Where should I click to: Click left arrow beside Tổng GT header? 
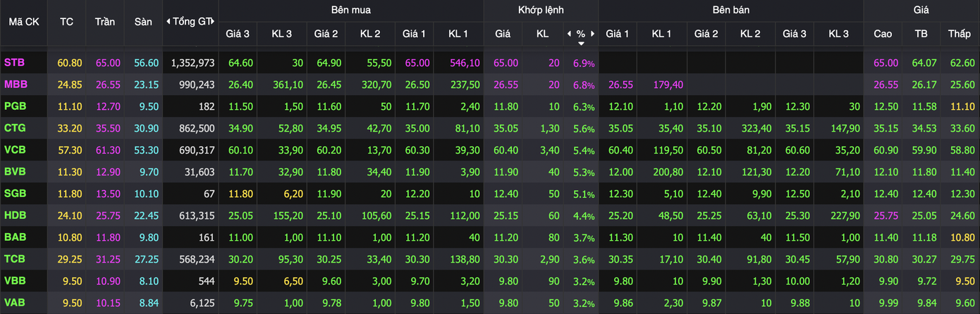click(x=168, y=22)
